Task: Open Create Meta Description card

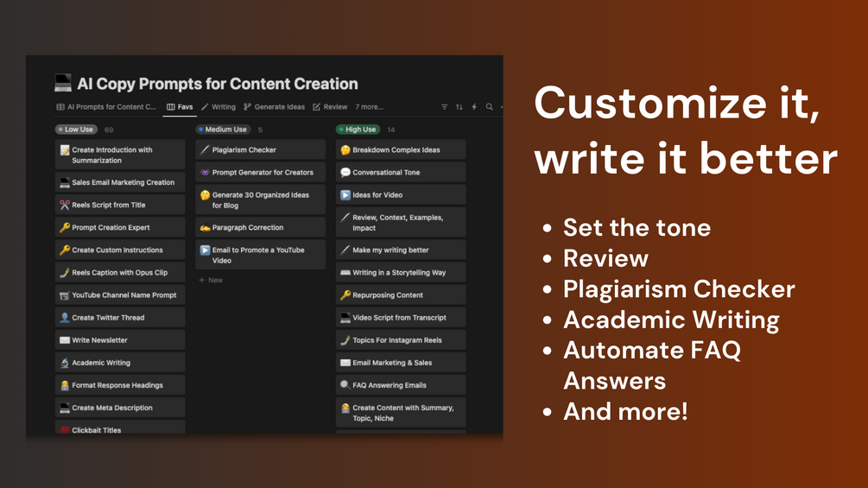Action: pos(120,408)
